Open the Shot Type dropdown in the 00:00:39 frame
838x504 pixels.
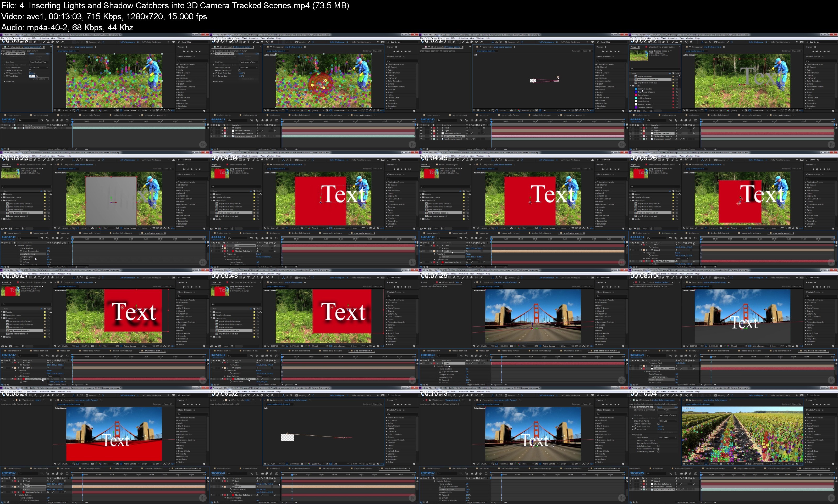[x=39, y=62]
